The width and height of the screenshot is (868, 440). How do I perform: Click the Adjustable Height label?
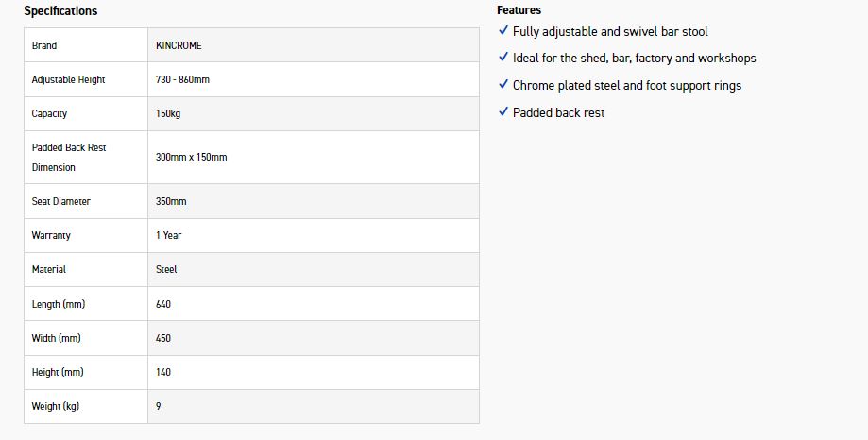pos(68,79)
